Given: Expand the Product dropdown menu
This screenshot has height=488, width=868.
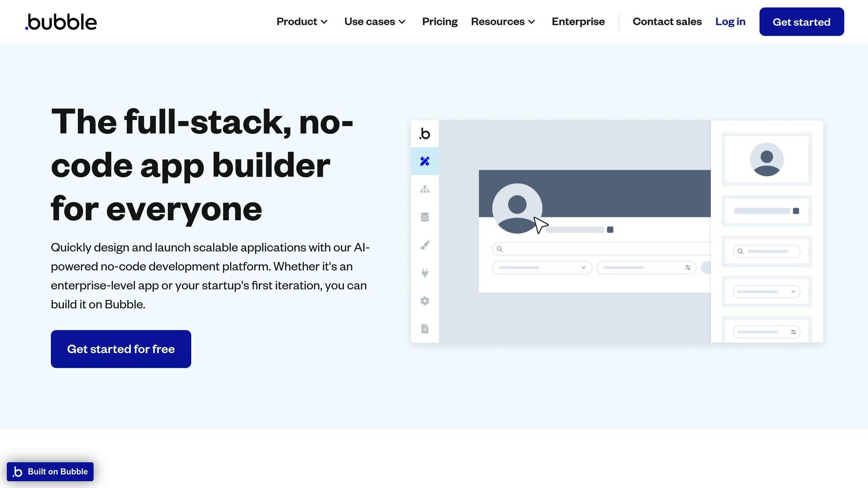Looking at the screenshot, I should pyautogui.click(x=302, y=22).
